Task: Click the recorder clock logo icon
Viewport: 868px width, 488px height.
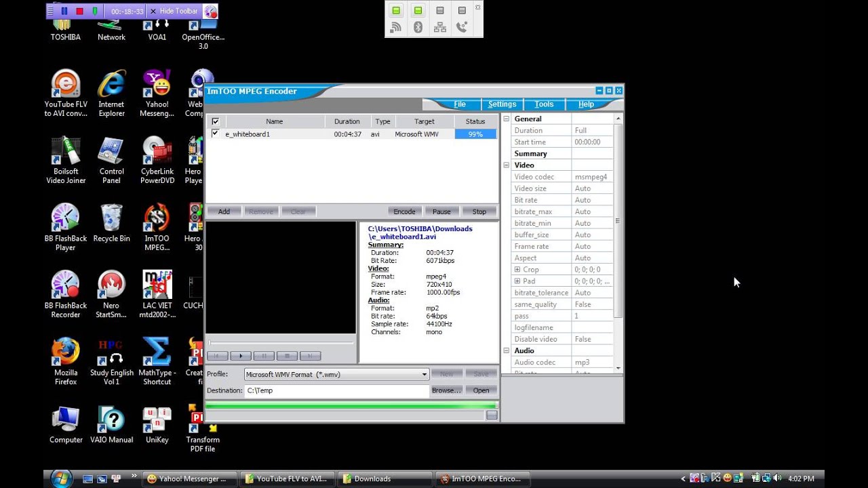Action: [210, 11]
